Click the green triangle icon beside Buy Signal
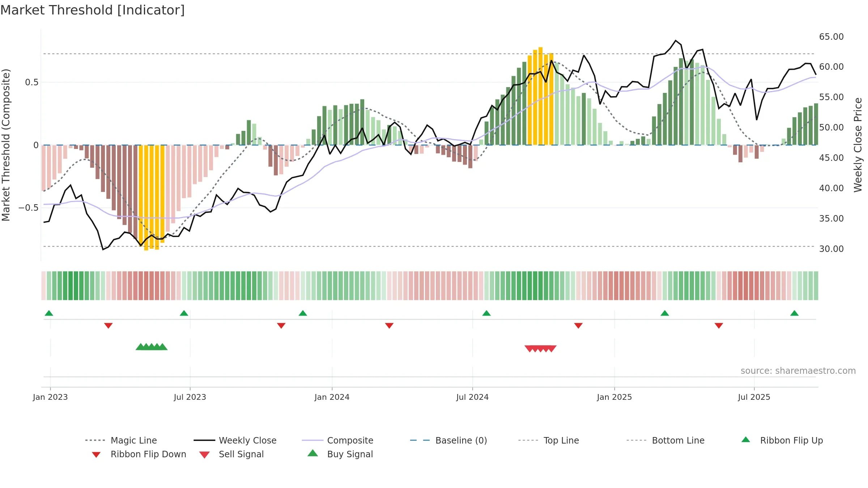This screenshot has height=488, width=868. [x=313, y=453]
